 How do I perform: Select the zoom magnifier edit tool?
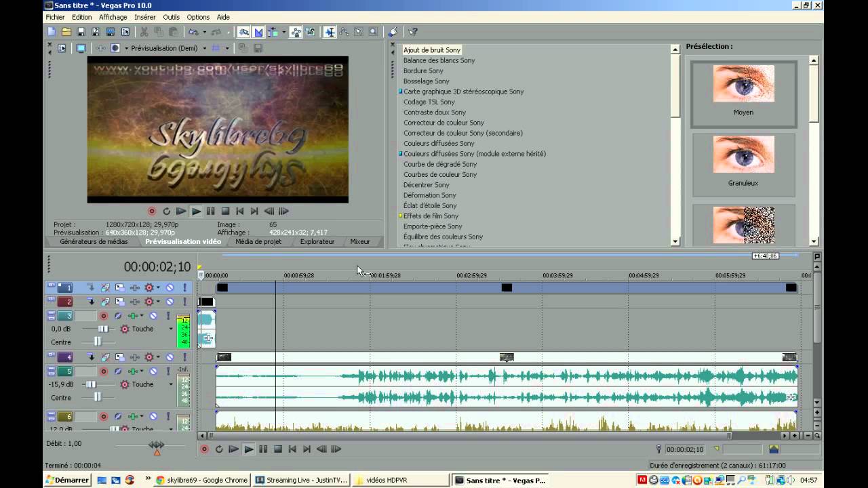coord(373,32)
